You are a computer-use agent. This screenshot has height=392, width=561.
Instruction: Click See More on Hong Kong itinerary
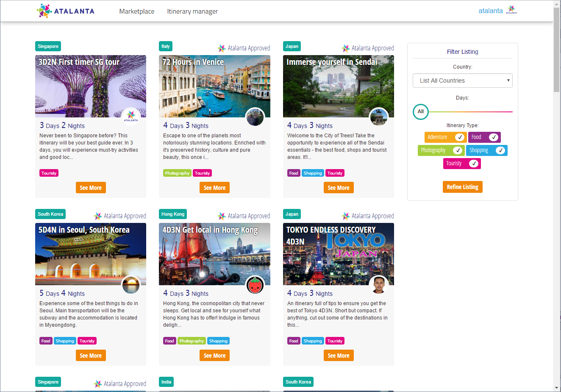pyautogui.click(x=214, y=356)
